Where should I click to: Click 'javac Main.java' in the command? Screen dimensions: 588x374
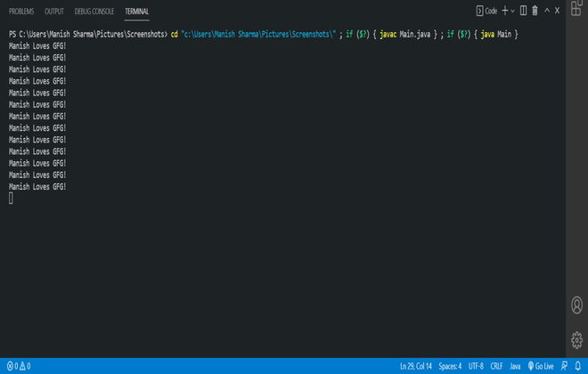pos(404,34)
